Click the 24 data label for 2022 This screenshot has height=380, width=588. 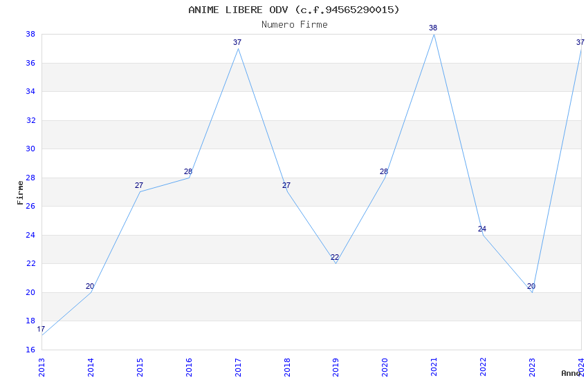click(482, 229)
